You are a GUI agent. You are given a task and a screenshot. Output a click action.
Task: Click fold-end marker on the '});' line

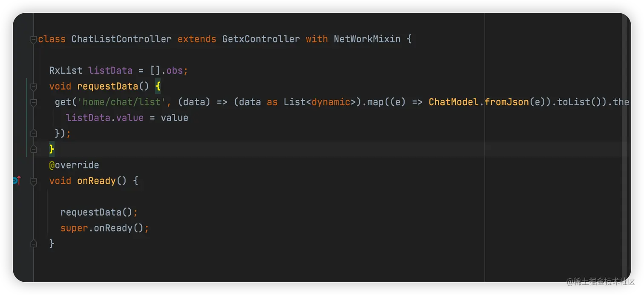pyautogui.click(x=33, y=134)
